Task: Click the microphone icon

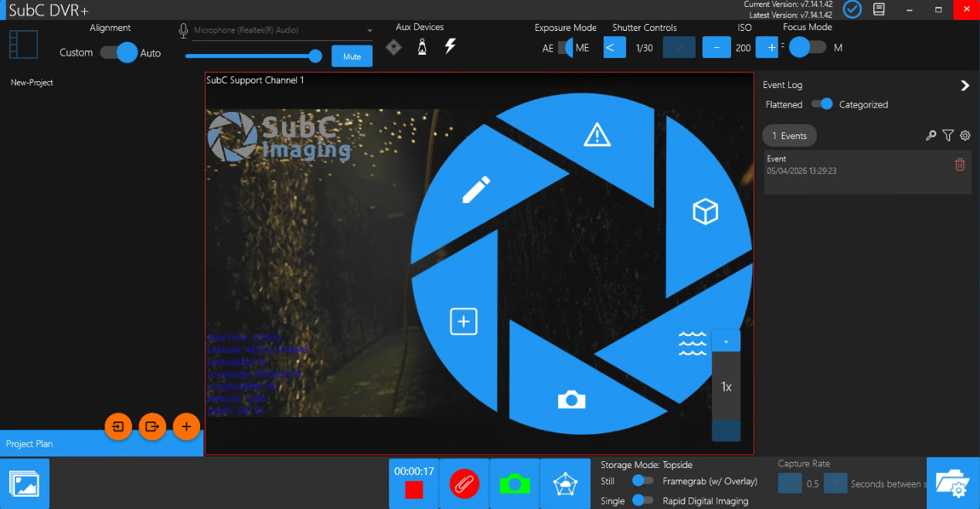Action: click(184, 30)
